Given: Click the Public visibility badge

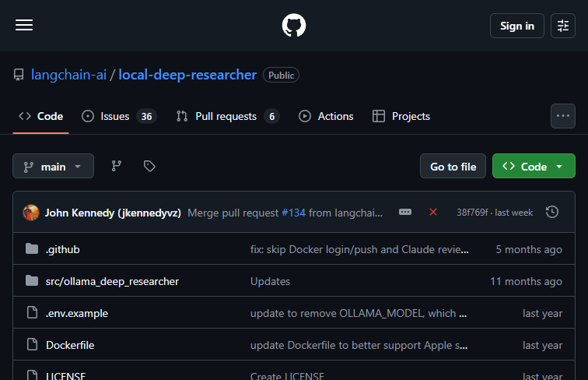Looking at the screenshot, I should click(282, 75).
